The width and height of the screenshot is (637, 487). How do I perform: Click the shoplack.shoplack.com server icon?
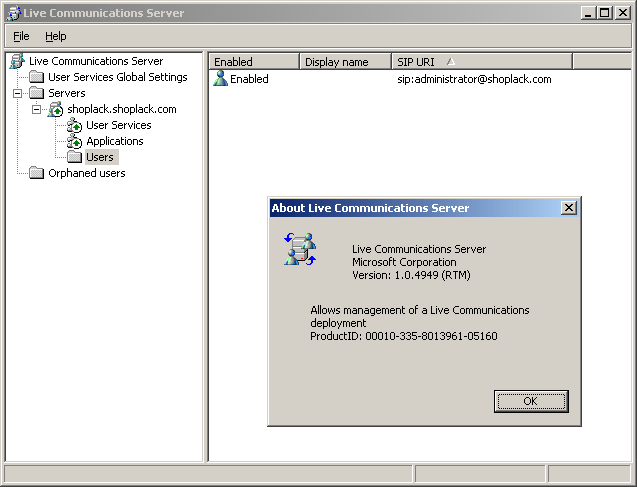(55, 109)
